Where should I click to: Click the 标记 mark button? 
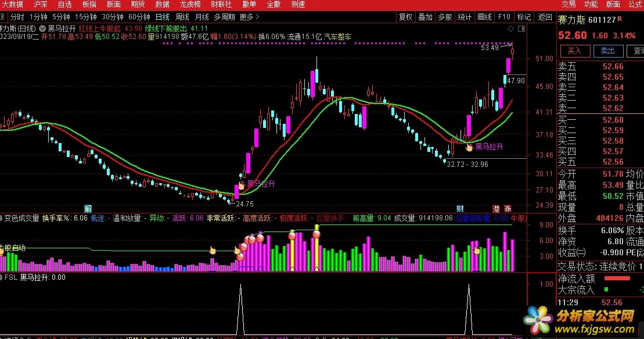(x=524, y=17)
